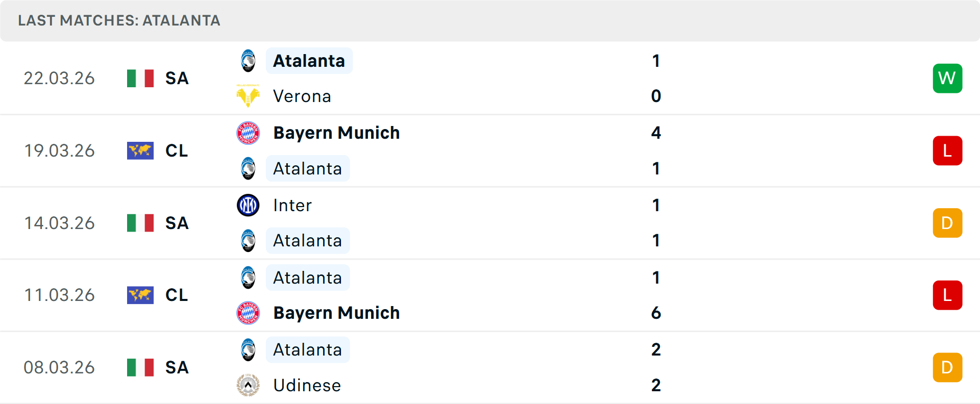This screenshot has width=980, height=404.
Task: Click the red L badge for 11.03.26
Action: 947,295
